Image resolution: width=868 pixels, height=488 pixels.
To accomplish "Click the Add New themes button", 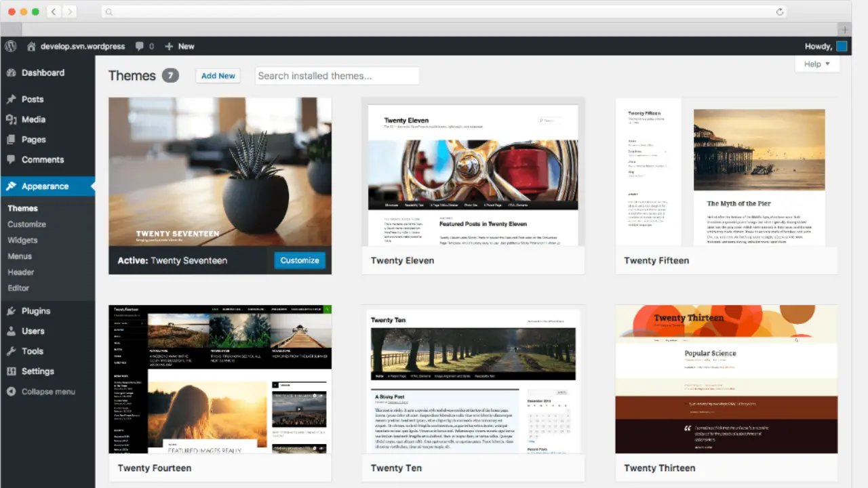I will pos(218,76).
